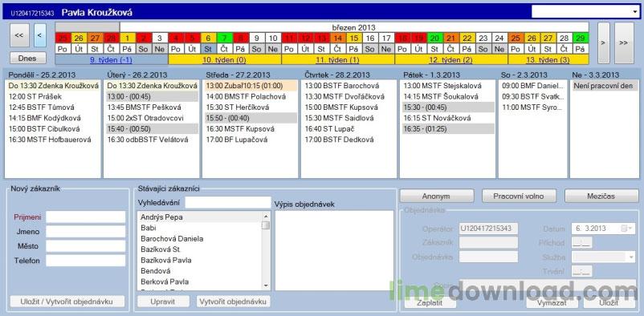
Task: Select customer Babi in list
Action: [200, 228]
